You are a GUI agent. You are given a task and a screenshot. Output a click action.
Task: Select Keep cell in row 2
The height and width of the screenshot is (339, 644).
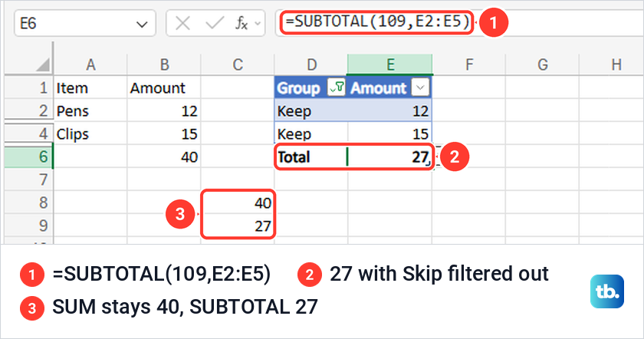click(x=311, y=110)
